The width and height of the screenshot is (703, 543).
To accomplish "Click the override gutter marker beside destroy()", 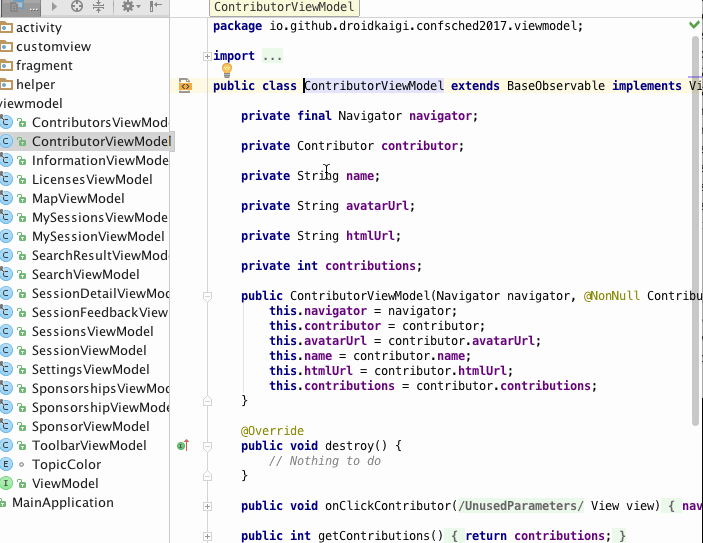I will (183, 445).
